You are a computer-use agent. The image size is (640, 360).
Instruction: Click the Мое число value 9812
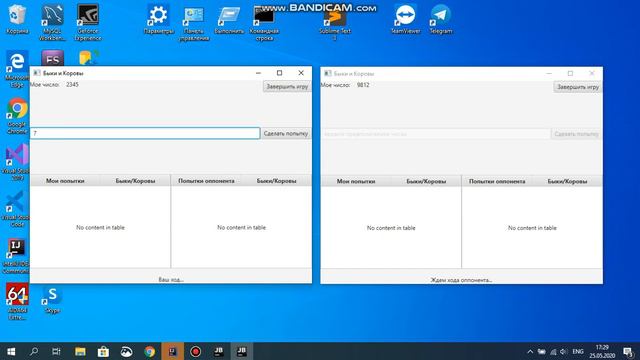pos(363,85)
